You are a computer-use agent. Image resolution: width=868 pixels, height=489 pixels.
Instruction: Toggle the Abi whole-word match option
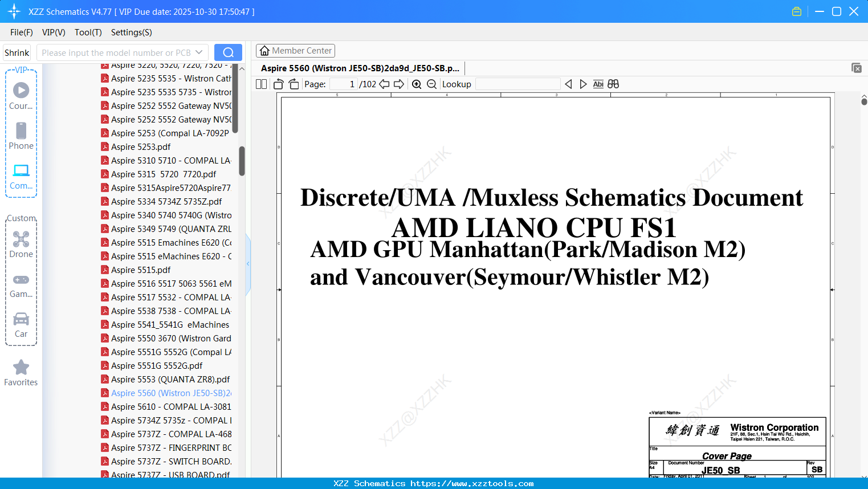coord(598,84)
